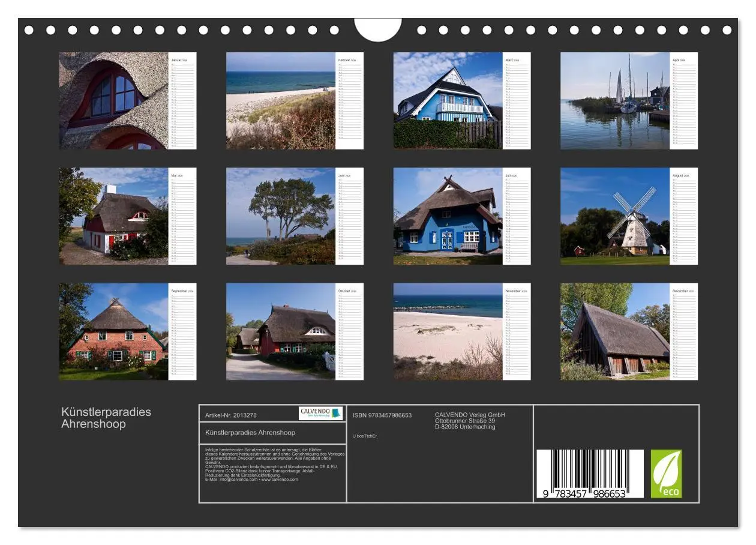Open the January thatched roof window photo
The image size is (756, 545).
point(113,101)
